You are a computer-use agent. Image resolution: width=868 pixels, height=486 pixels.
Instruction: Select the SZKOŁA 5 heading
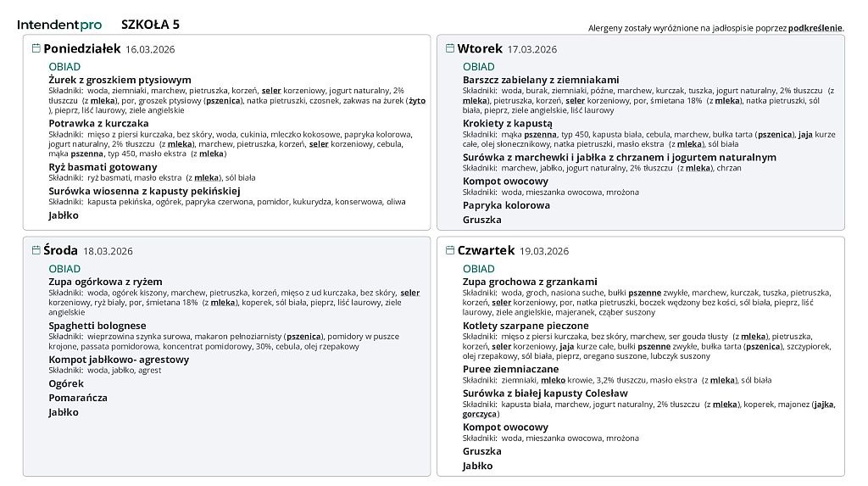point(150,25)
